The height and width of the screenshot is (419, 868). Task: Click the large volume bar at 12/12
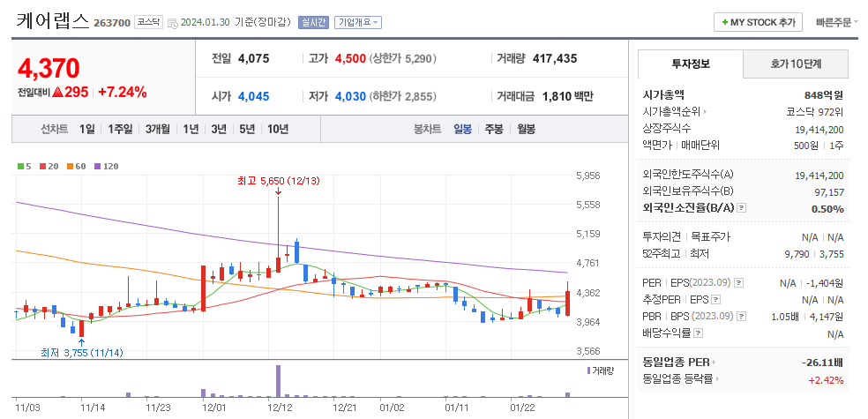click(x=278, y=381)
